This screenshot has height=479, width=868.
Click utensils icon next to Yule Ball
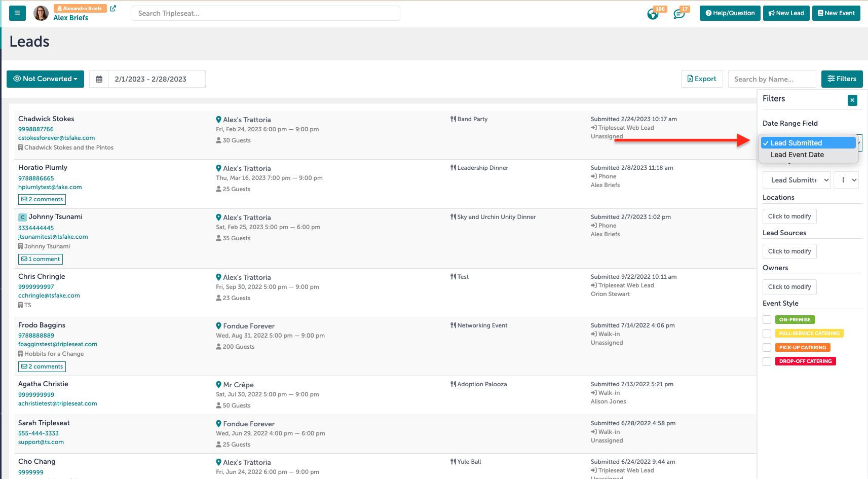tap(453, 462)
